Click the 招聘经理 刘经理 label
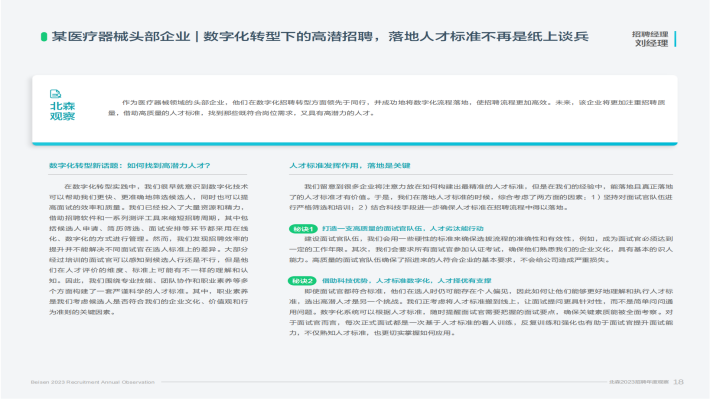The height and width of the screenshot is (399, 710). [x=650, y=38]
